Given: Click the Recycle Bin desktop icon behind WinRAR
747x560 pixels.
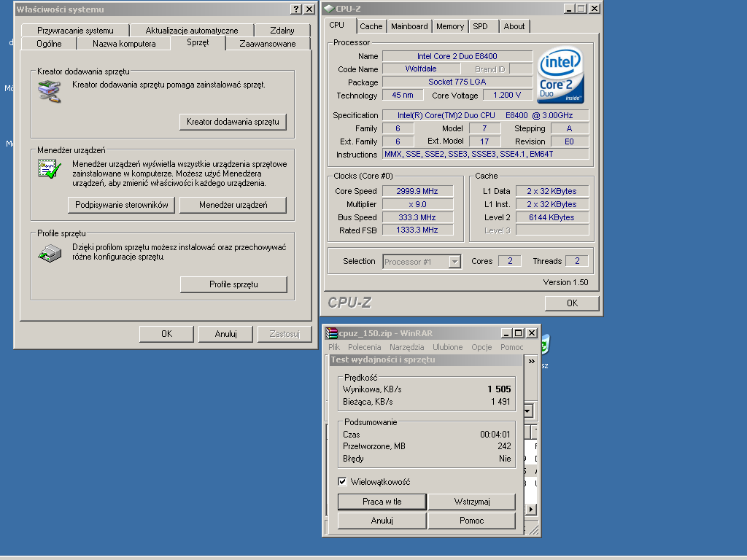Looking at the screenshot, I should 545,344.
